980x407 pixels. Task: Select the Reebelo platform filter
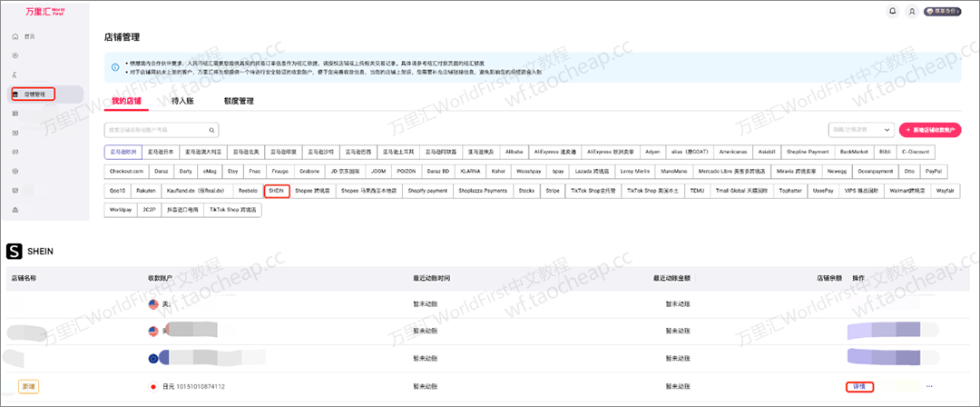248,190
